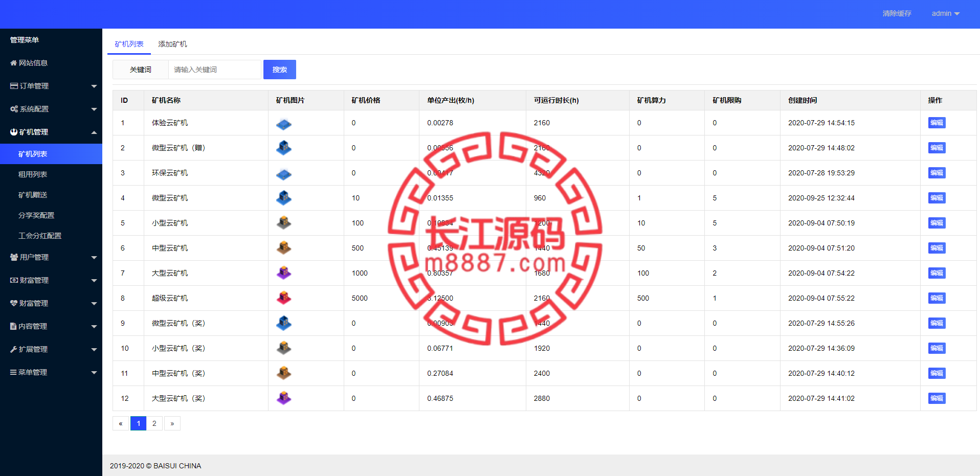The image size is (980, 476).
Task: Click the gears icon beside 系统配置
Action: [14, 109]
